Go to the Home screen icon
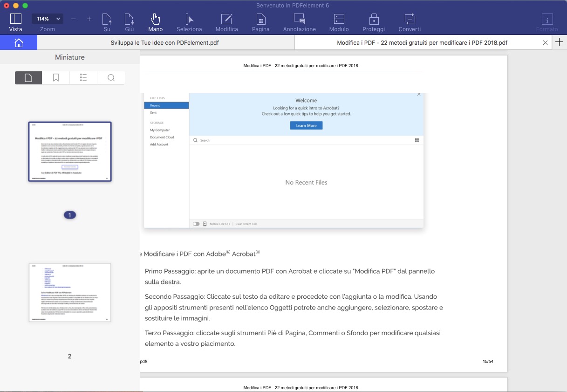 pos(19,43)
